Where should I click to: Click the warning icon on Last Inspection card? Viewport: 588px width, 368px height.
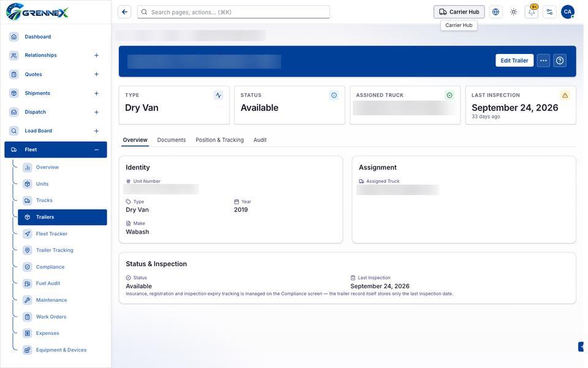point(565,96)
